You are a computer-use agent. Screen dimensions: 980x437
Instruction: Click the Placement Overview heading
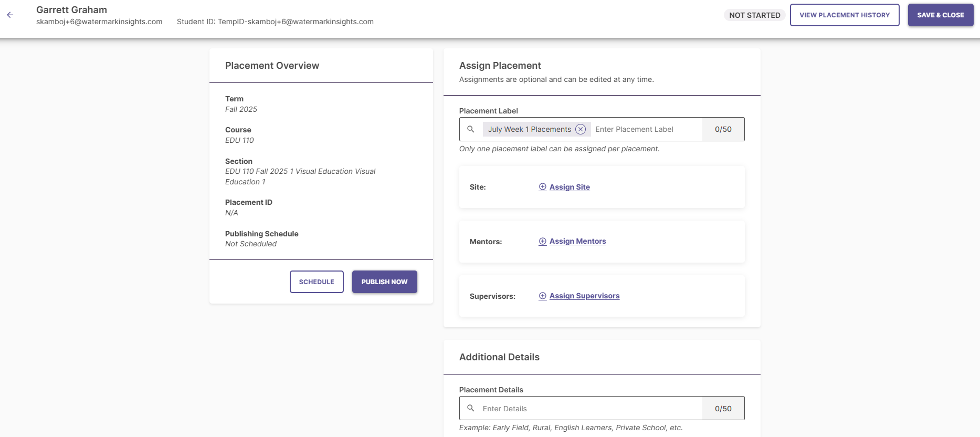click(x=272, y=66)
